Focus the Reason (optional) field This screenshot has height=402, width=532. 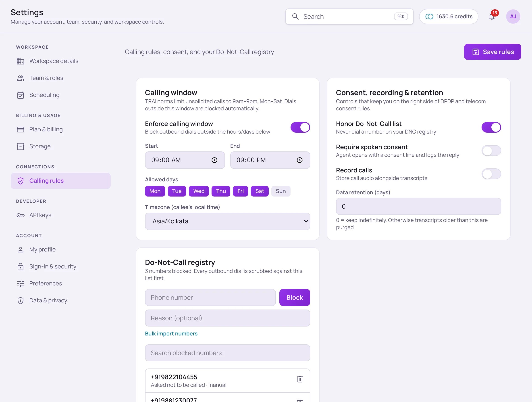227,318
